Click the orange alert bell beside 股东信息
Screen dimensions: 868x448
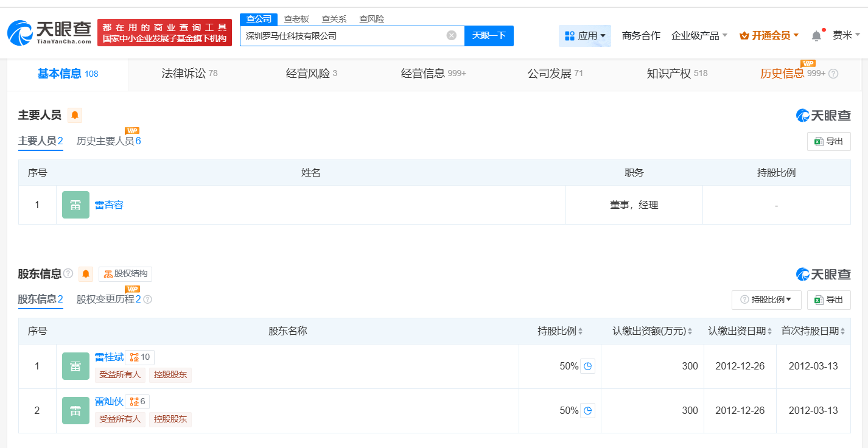pyautogui.click(x=86, y=274)
